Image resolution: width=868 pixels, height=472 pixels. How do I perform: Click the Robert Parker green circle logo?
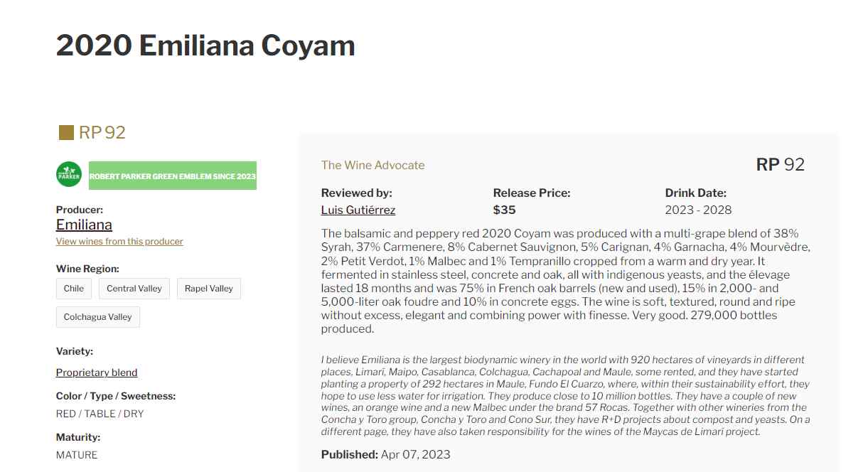coord(69,175)
